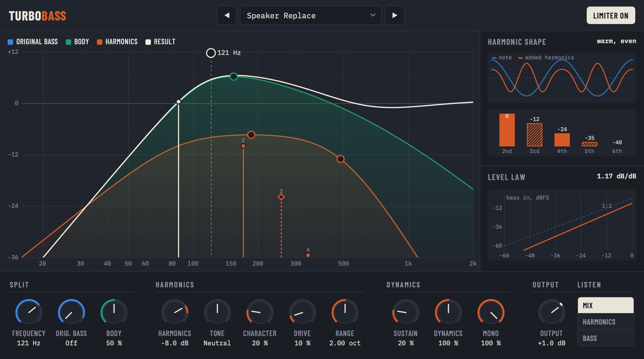
Task: Click the Dynamics knob
Action: tap(448, 312)
